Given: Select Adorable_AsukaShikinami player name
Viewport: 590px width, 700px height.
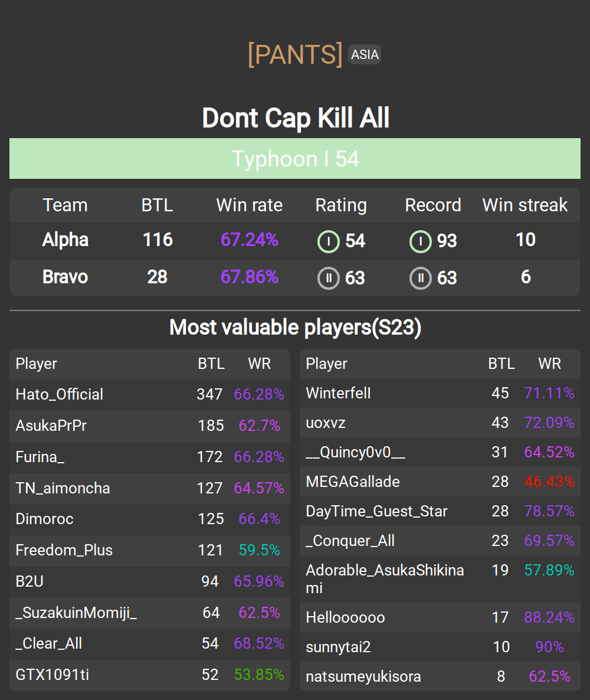Looking at the screenshot, I should click(x=385, y=578).
